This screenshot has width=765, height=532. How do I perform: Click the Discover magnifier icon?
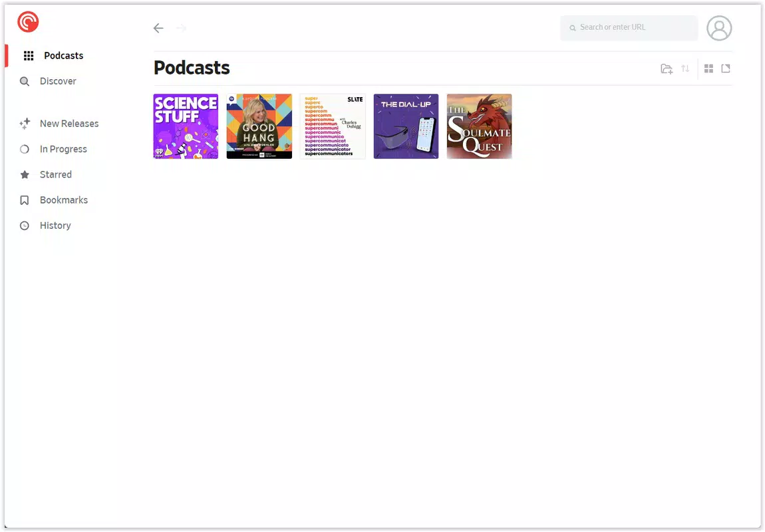25,81
